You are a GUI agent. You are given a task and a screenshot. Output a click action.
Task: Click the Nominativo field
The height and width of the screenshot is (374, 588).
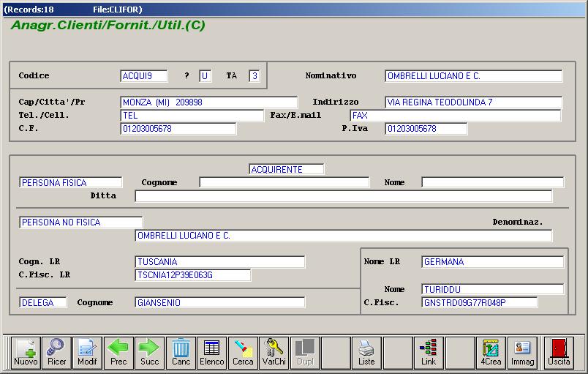coord(473,76)
